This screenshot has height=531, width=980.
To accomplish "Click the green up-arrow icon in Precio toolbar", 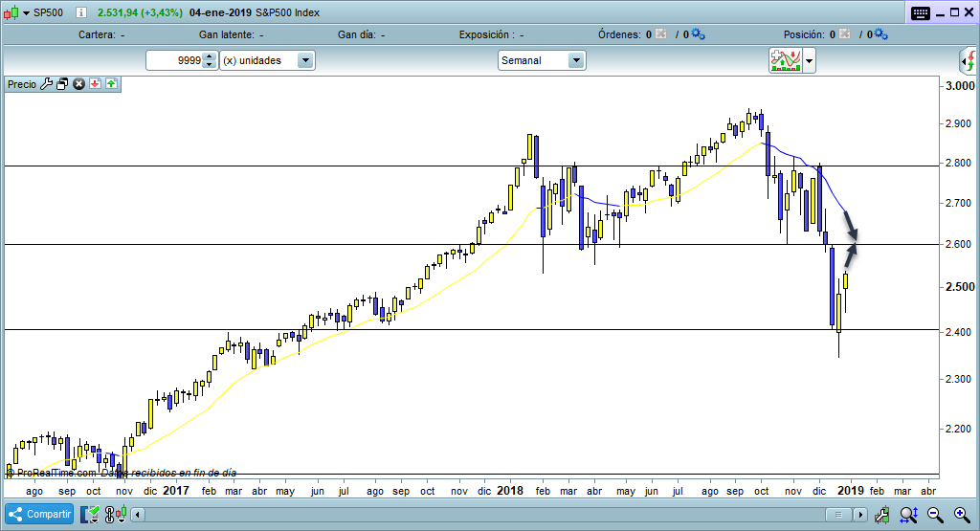I will point(111,84).
